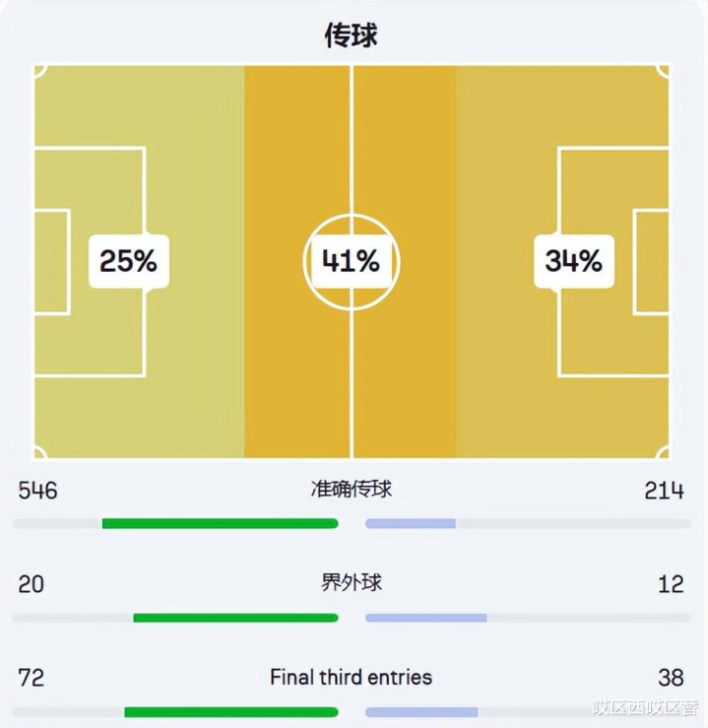Click the 传球 heading
Image resolution: width=708 pixels, height=728 pixels.
(x=351, y=35)
